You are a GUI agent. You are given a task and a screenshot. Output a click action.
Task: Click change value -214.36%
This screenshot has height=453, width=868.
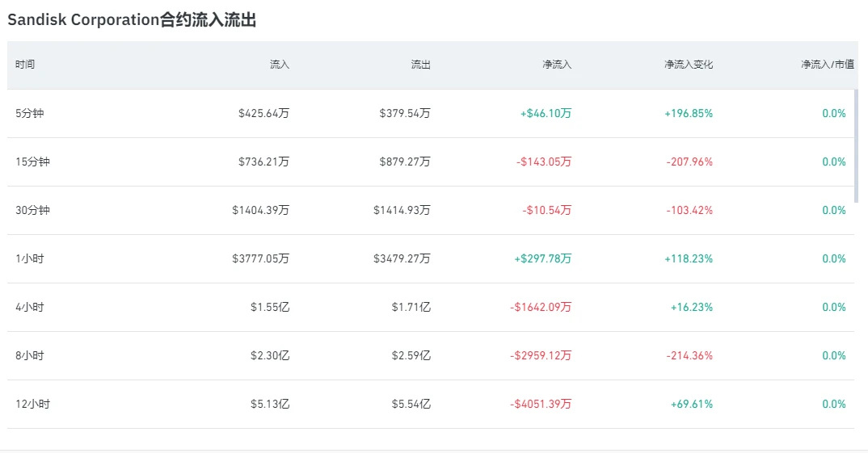pos(689,355)
